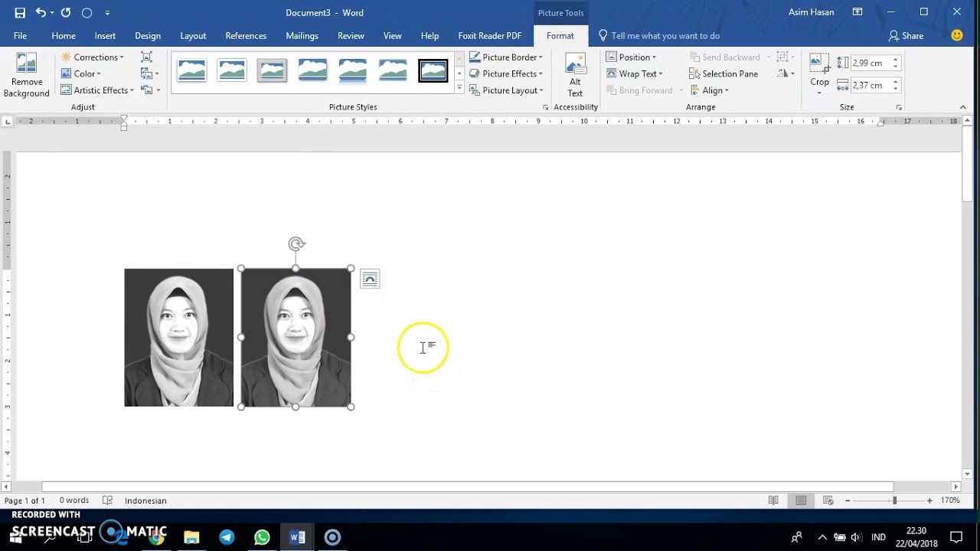Click the first unselected photo on the left
Screen dimensions: 980x551
tap(178, 337)
